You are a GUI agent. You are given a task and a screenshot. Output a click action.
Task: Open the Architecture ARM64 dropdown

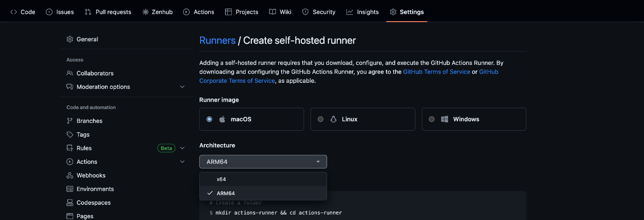click(x=263, y=162)
